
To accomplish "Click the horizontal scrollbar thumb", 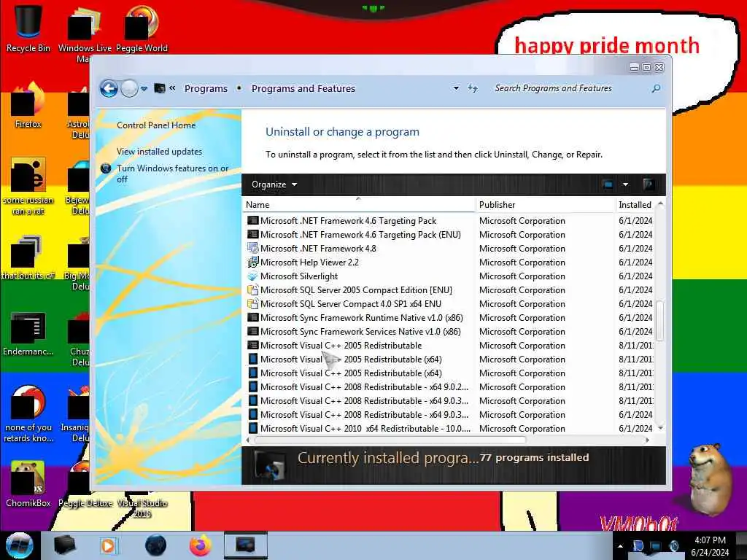I will (390, 440).
